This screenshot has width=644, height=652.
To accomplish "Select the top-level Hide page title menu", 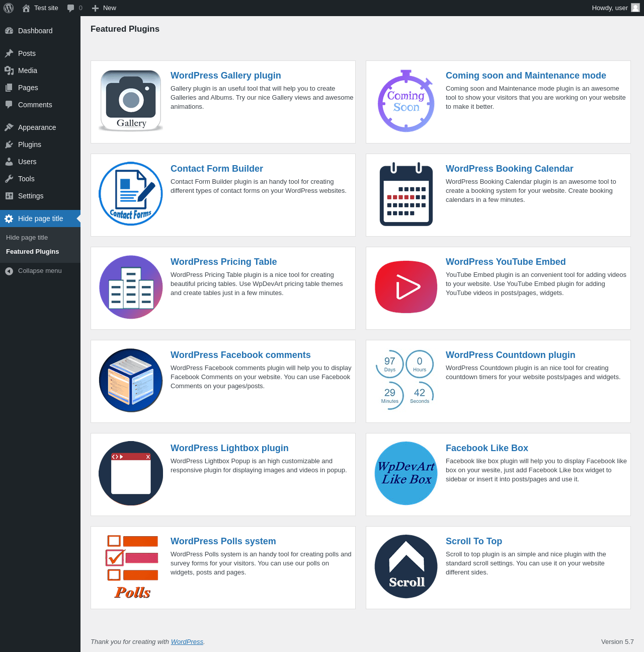I will (x=40, y=219).
